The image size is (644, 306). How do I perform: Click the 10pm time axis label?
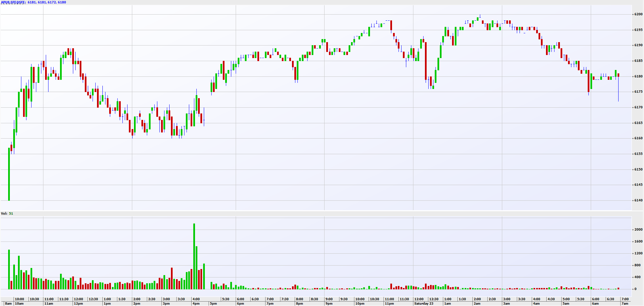(x=360, y=304)
